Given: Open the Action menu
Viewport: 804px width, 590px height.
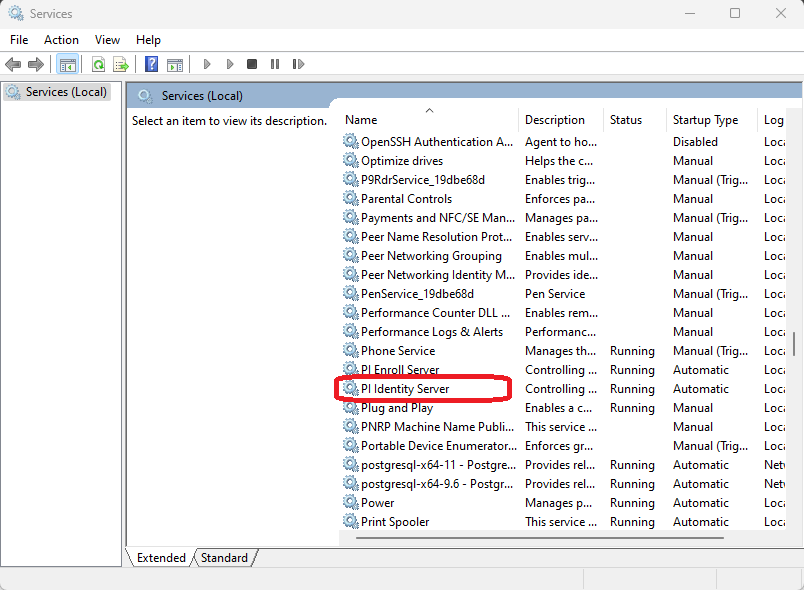Looking at the screenshot, I should click(x=62, y=40).
